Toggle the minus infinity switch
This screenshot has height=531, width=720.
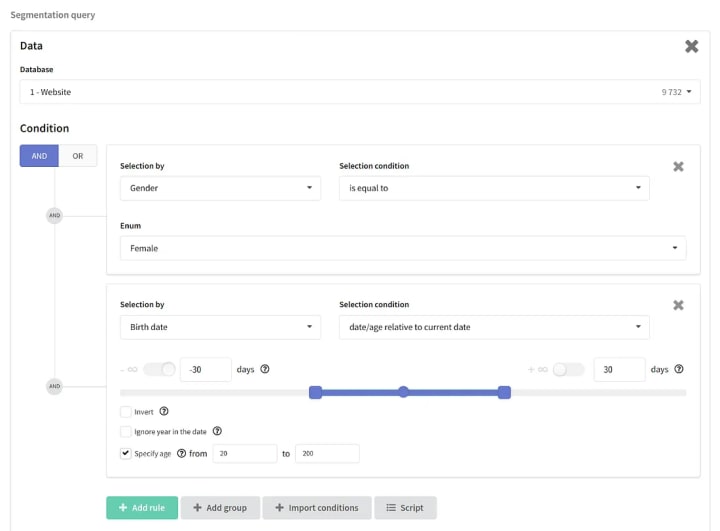tap(159, 369)
